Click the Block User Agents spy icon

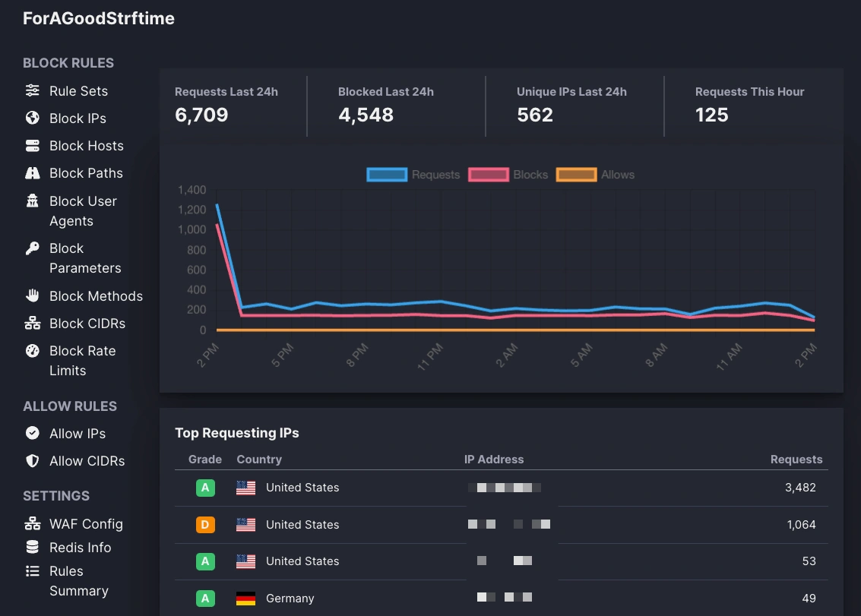33,201
